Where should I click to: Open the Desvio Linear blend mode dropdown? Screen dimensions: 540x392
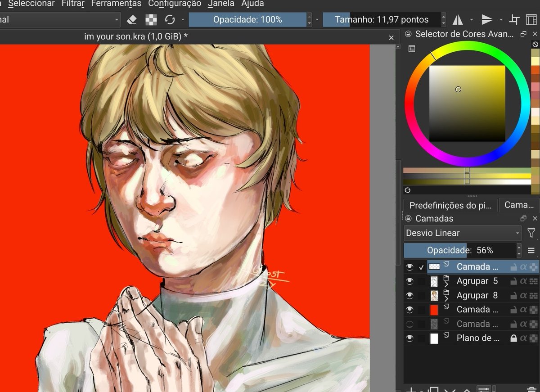tap(461, 233)
